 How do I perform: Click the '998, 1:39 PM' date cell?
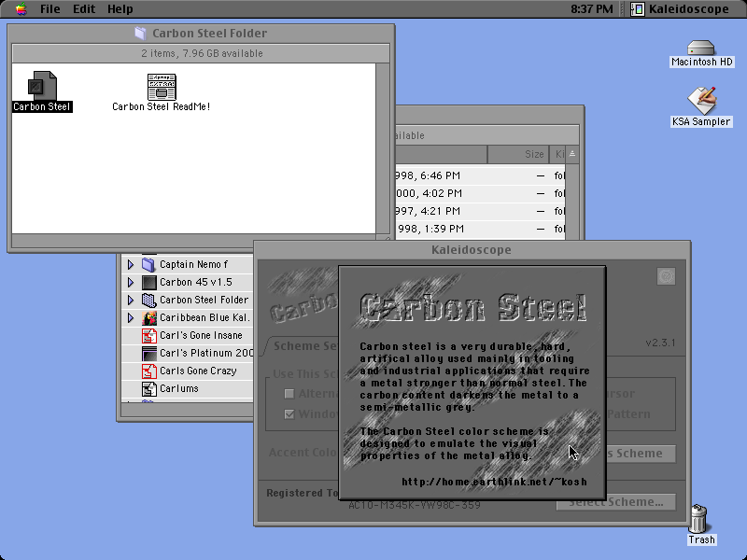pos(430,229)
